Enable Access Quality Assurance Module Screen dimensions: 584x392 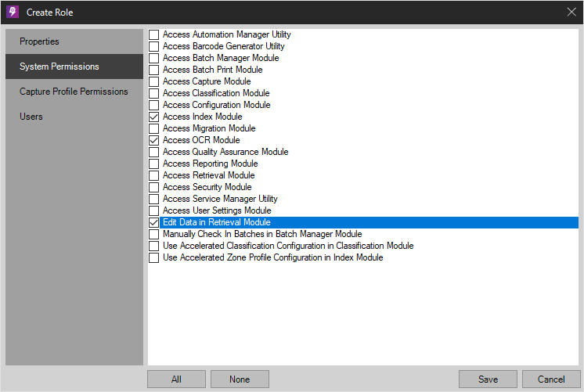tap(153, 152)
